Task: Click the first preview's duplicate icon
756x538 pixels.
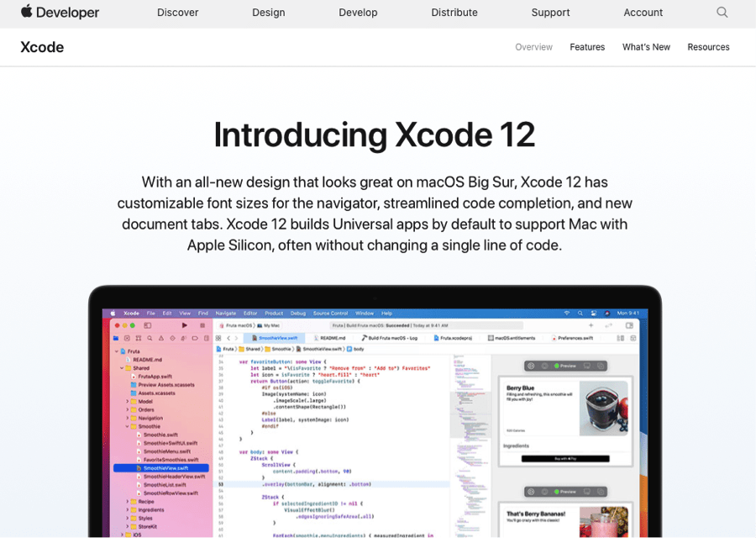Action: point(601,366)
